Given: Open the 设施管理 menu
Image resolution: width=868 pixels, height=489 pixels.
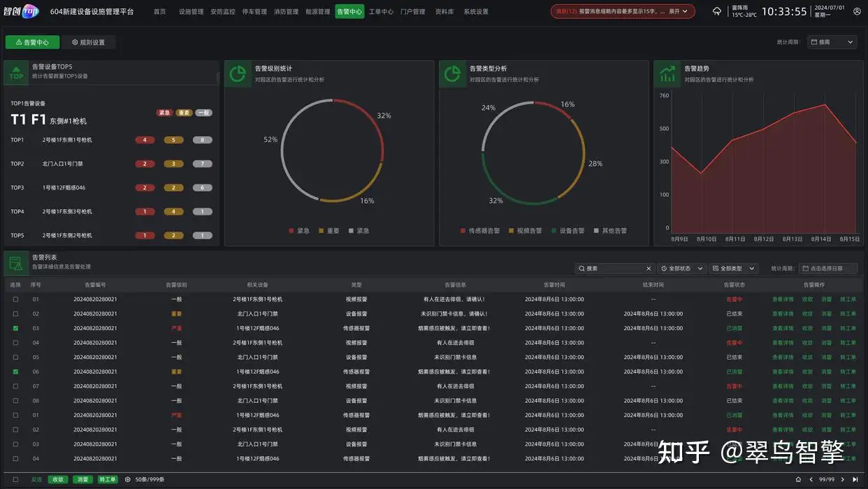Looking at the screenshot, I should [x=191, y=12].
